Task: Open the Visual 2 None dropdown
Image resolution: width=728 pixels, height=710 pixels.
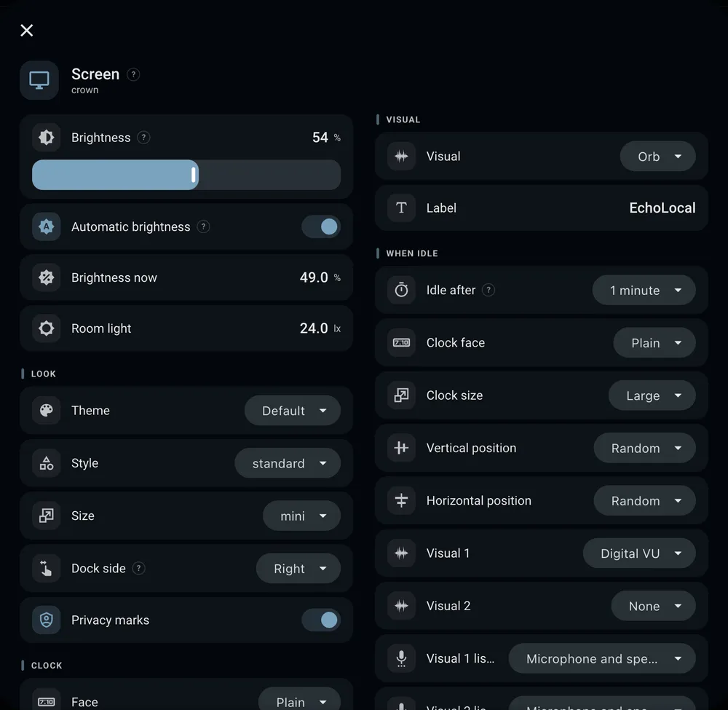Action: point(653,606)
